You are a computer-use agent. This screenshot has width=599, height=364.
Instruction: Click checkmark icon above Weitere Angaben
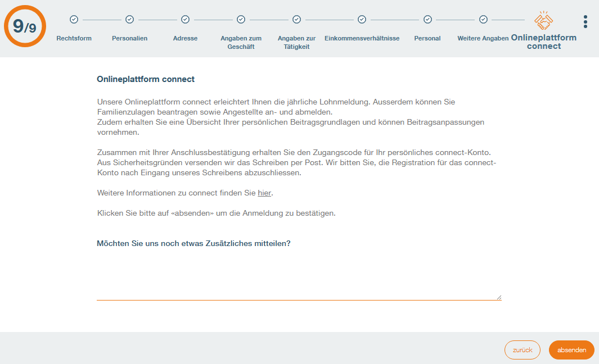coord(483,20)
